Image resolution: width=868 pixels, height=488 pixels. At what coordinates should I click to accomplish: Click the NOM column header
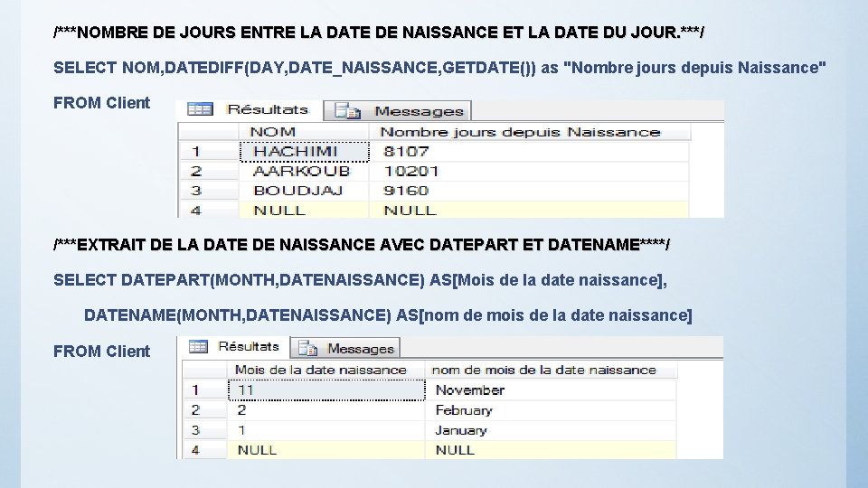coord(304,132)
